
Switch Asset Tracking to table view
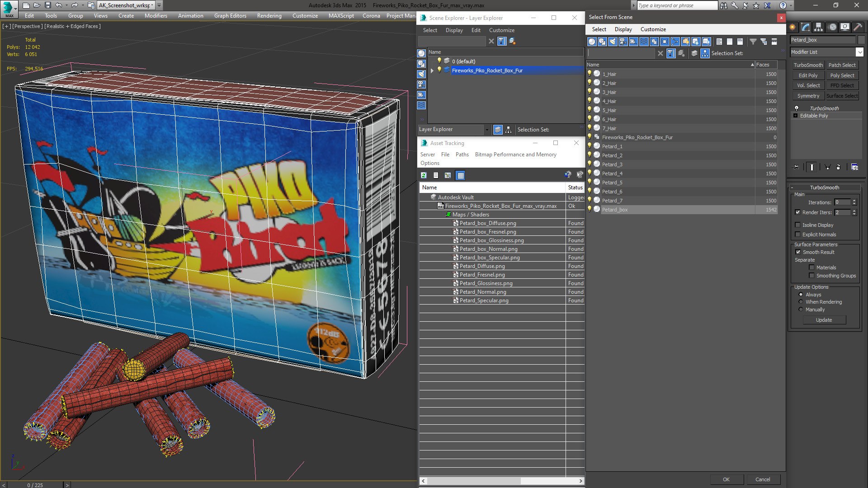[461, 175]
